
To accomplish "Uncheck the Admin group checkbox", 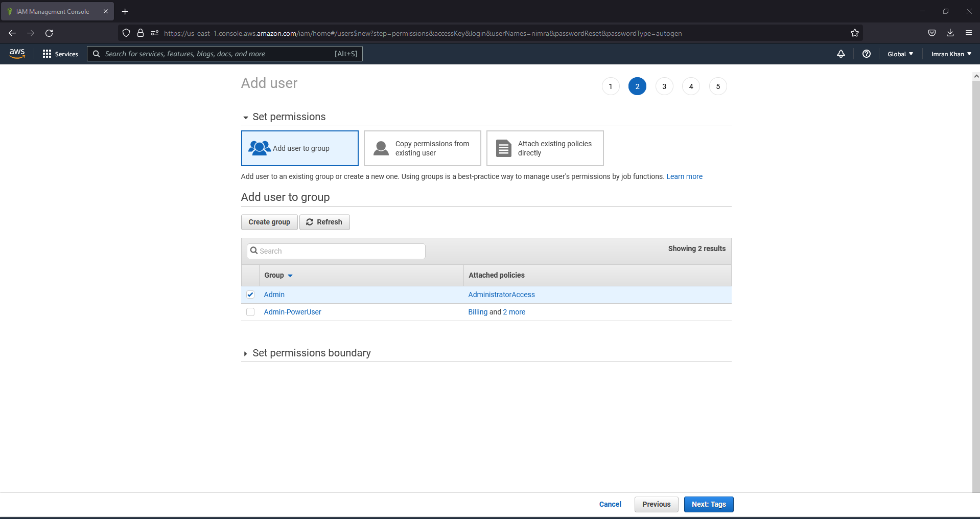I will 250,295.
